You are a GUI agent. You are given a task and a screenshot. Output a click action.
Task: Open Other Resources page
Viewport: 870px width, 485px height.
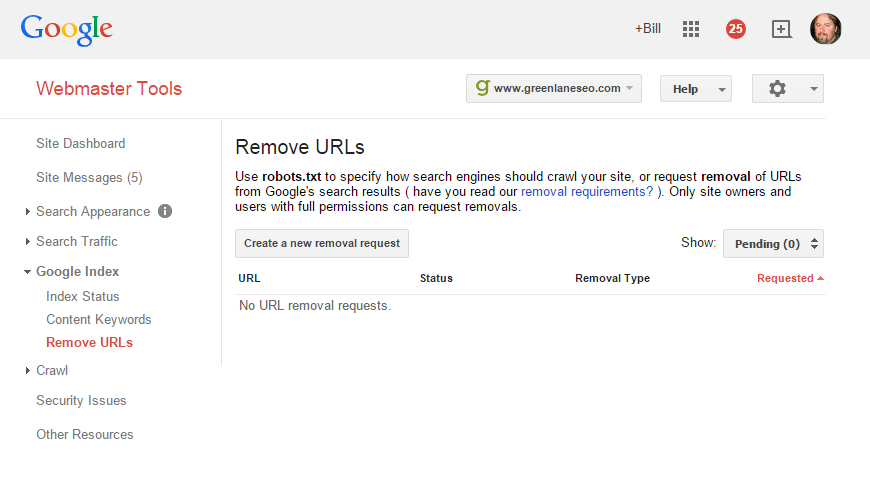tap(85, 434)
